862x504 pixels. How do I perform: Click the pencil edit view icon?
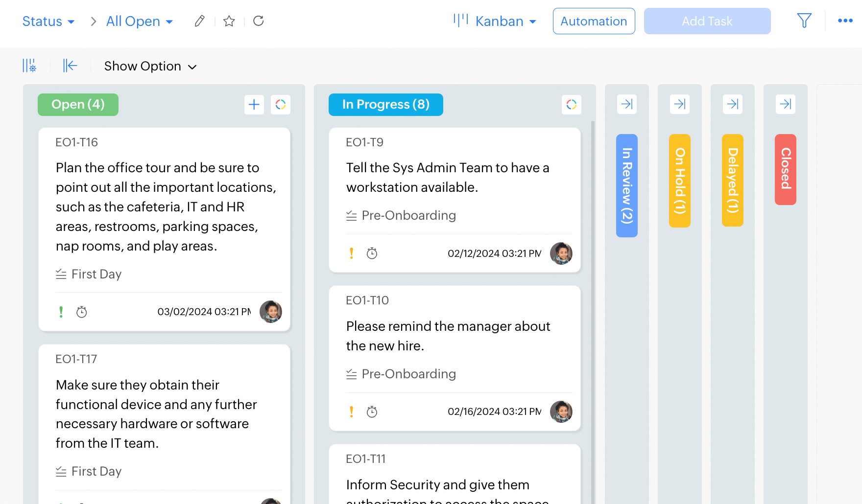tap(199, 21)
